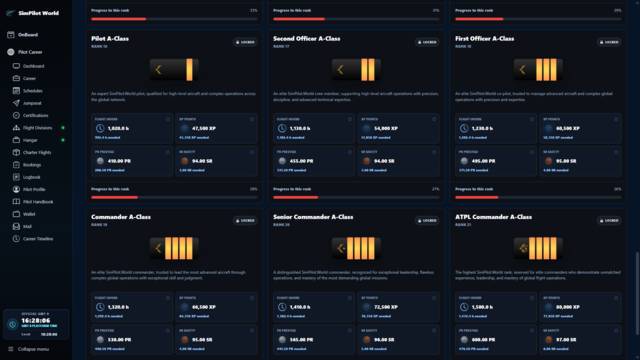Image resolution: width=640 pixels, height=360 pixels.
Task: Click the XP icon on ATPL Commander A-Class
Action: [x=549, y=307]
